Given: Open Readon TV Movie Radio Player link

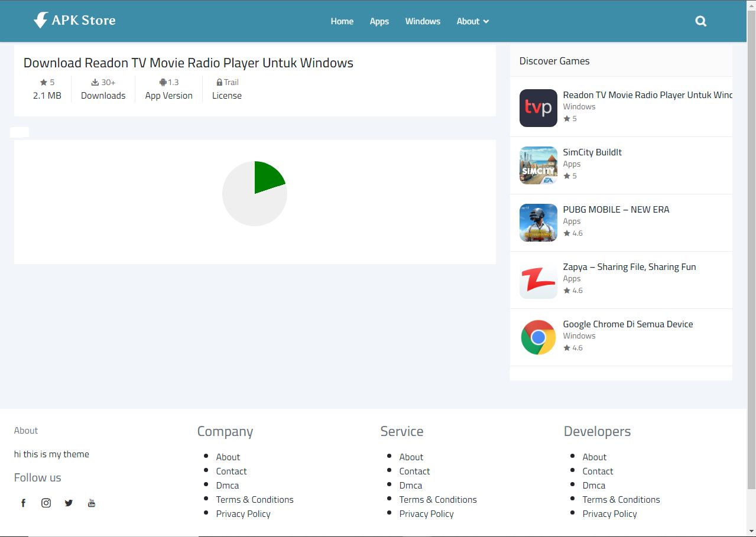Looking at the screenshot, I should coord(647,95).
